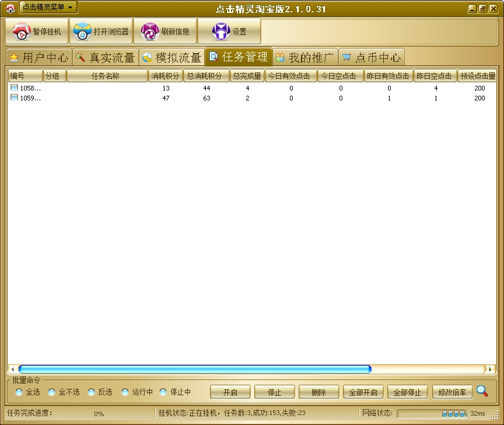Click the cart icon on 点币中心 tab
Viewport: 504px width, 425px height.
pos(346,58)
